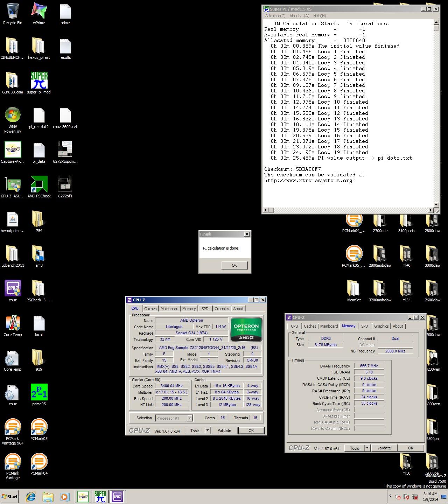Open Windows Explorer from the taskbar

pyautogui.click(x=48, y=496)
